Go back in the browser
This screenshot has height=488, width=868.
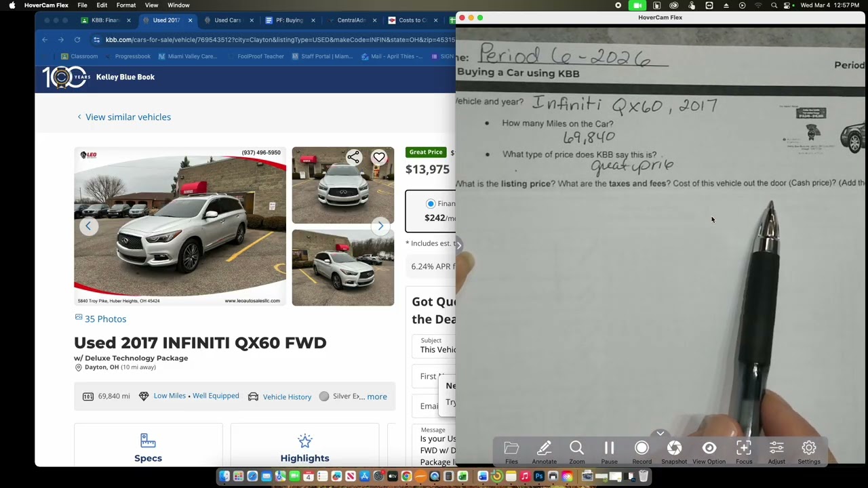click(x=45, y=40)
